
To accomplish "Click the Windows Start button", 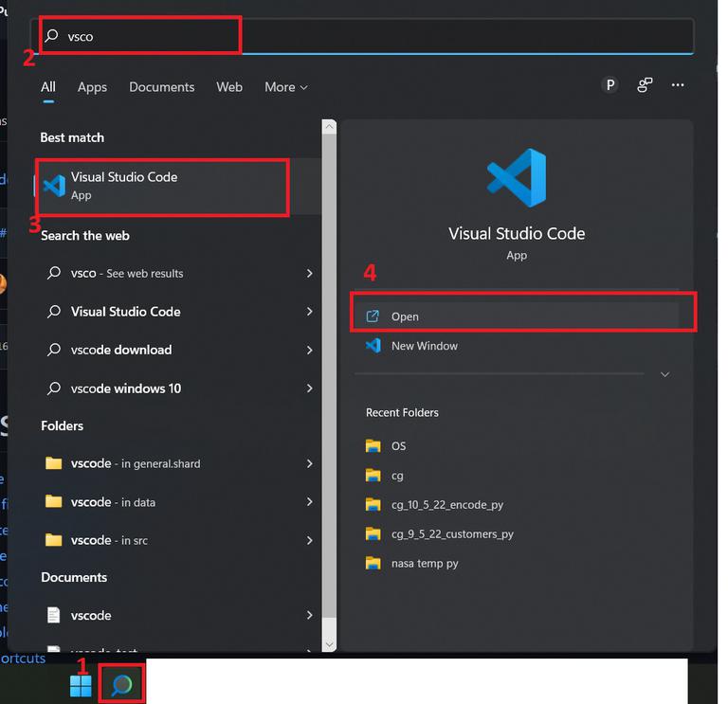I will coord(81,685).
